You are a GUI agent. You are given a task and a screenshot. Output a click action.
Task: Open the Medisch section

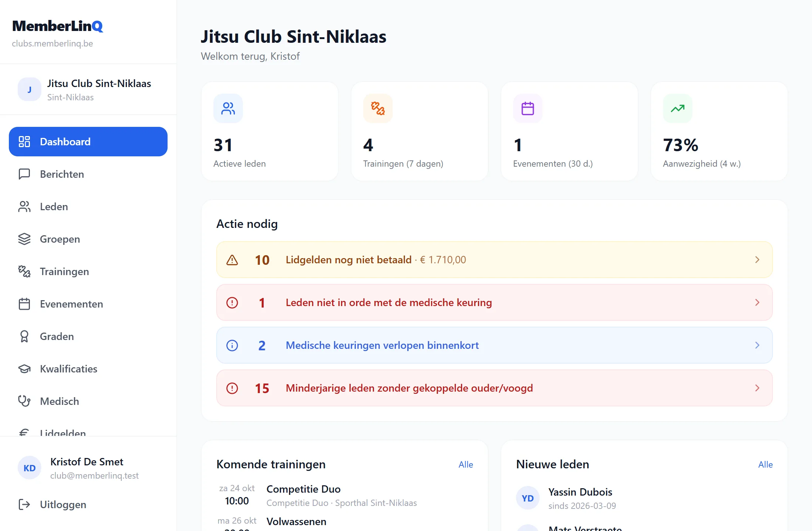pyautogui.click(x=88, y=401)
